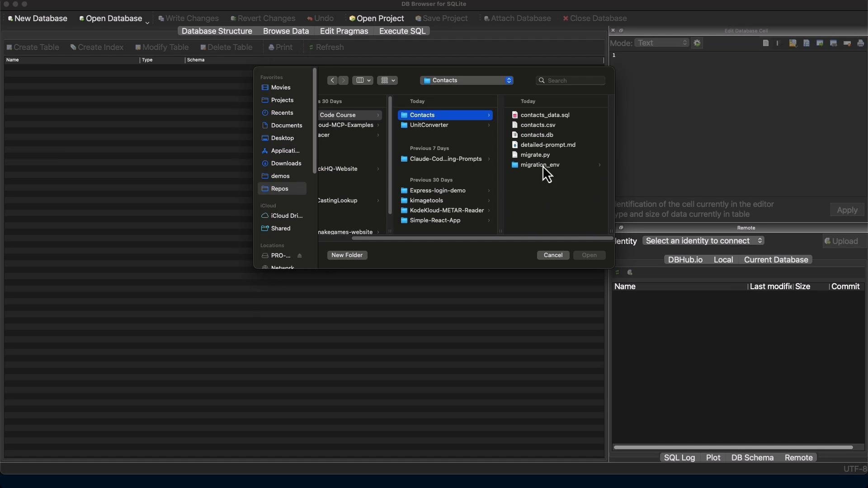
Task: Go back in the file dialog
Action: click(x=332, y=80)
